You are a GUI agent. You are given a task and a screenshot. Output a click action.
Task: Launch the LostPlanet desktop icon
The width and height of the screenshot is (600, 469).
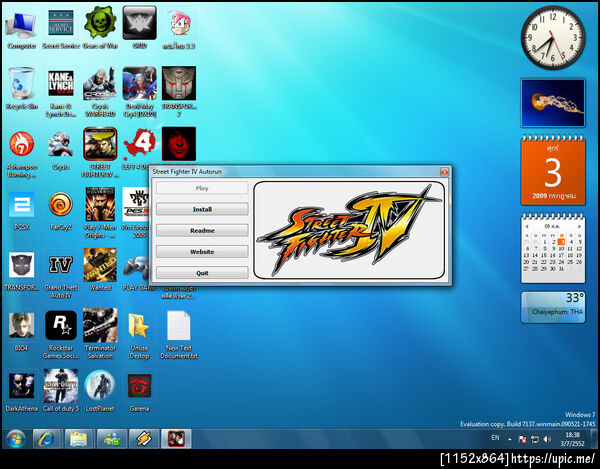tap(100, 391)
